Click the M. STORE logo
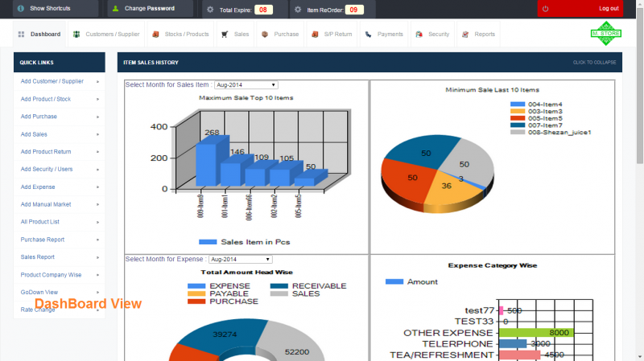 coord(606,33)
